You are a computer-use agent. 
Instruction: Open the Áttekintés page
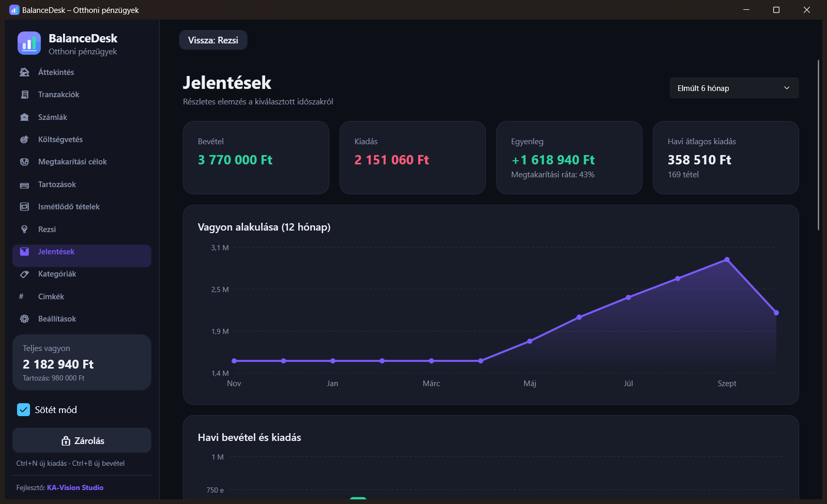coord(82,72)
